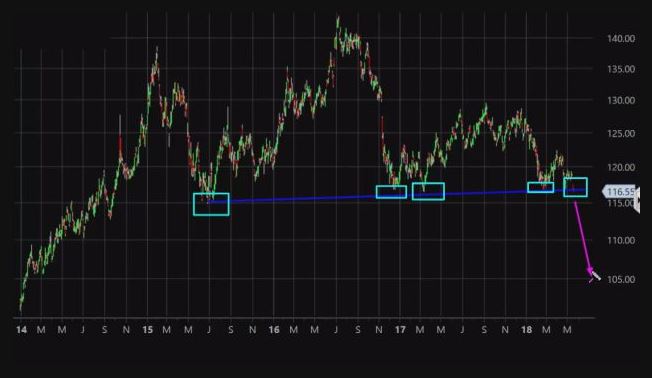Select the large cyan rectangle near mid-2015
652x378 pixels.
point(211,204)
